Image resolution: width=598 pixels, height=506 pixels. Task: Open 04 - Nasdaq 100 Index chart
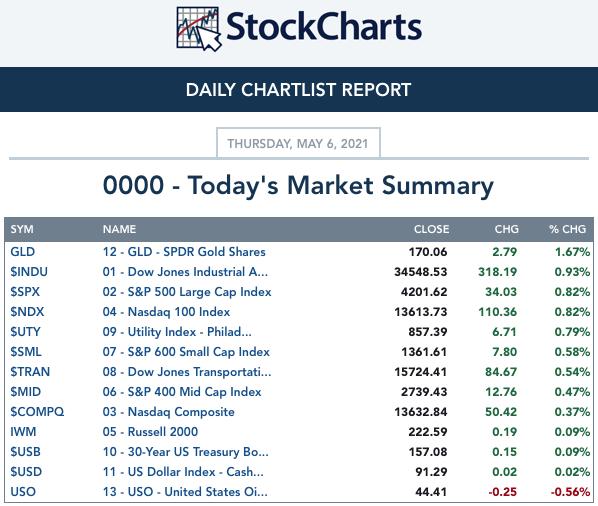(166, 312)
